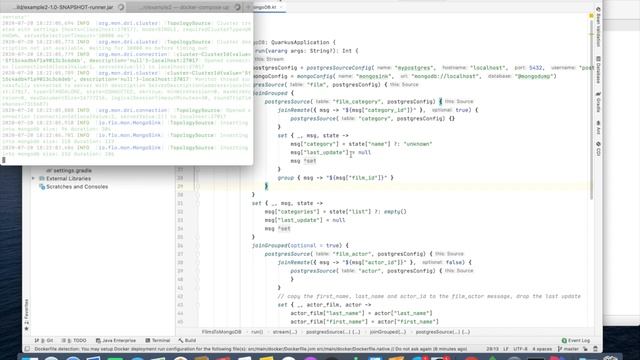Click the joinGrouped(optional = true) line
Screen dimensions: 640x360
click(x=300, y=245)
